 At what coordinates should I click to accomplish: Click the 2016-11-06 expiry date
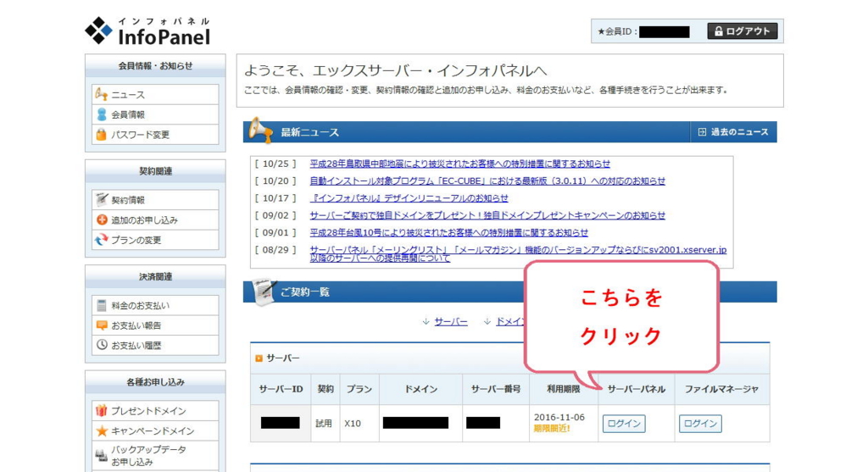click(559, 417)
